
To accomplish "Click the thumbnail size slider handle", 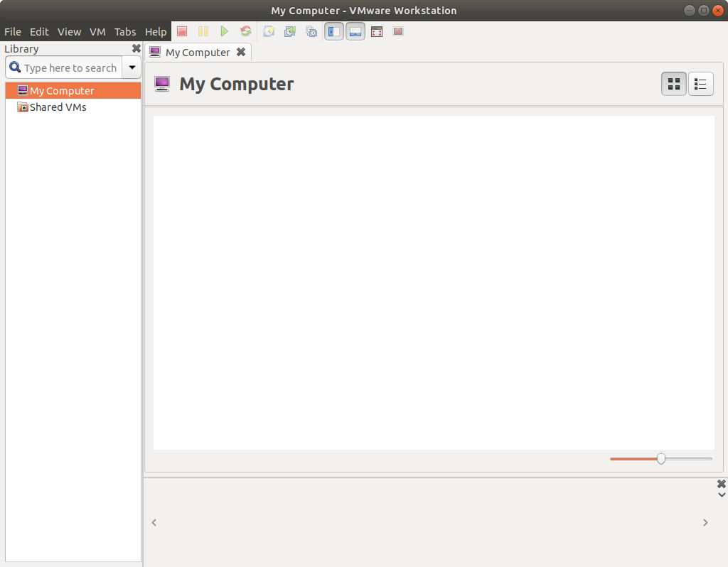I will click(661, 459).
